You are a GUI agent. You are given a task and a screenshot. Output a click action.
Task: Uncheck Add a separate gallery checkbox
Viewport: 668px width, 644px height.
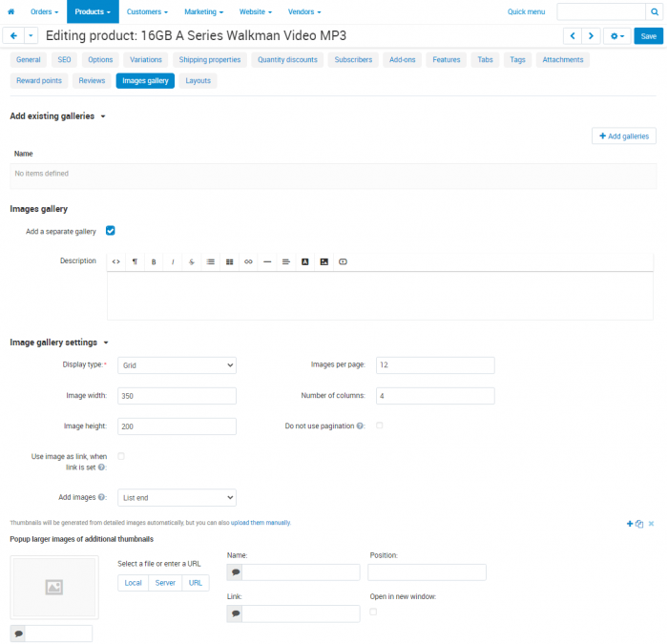pyautogui.click(x=111, y=231)
